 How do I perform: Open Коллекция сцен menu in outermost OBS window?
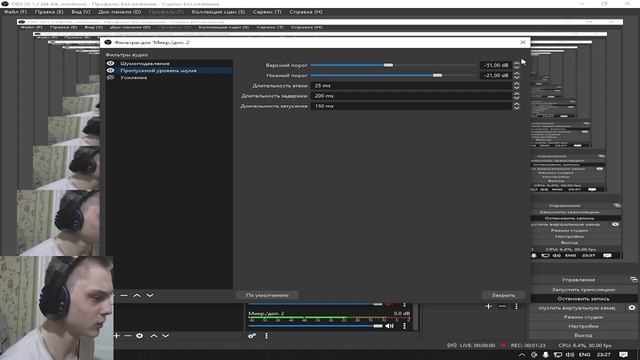218,12
